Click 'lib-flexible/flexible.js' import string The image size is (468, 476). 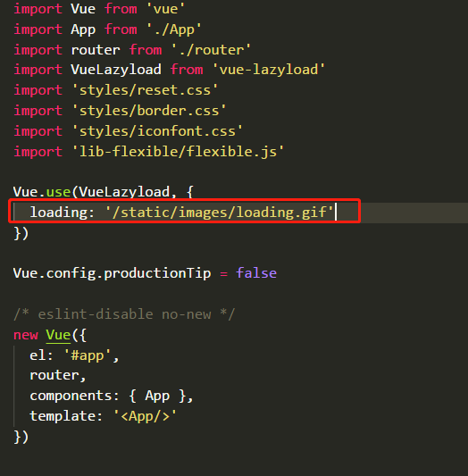[x=178, y=152]
